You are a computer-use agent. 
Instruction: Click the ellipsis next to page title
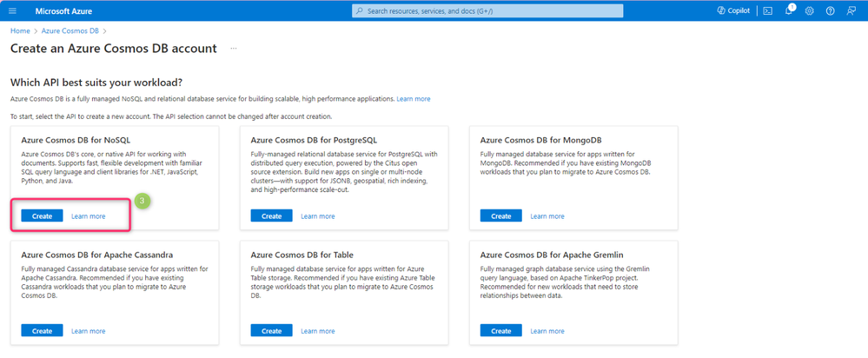pos(234,49)
